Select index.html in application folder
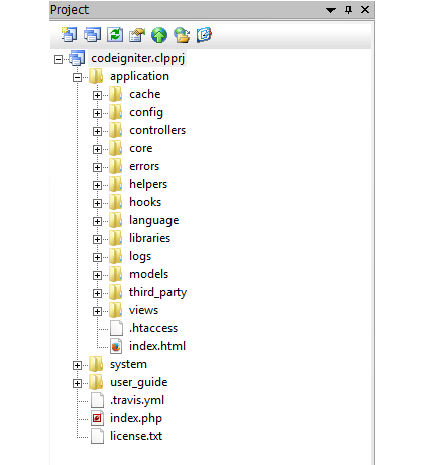The height and width of the screenshot is (465, 440). (x=157, y=346)
